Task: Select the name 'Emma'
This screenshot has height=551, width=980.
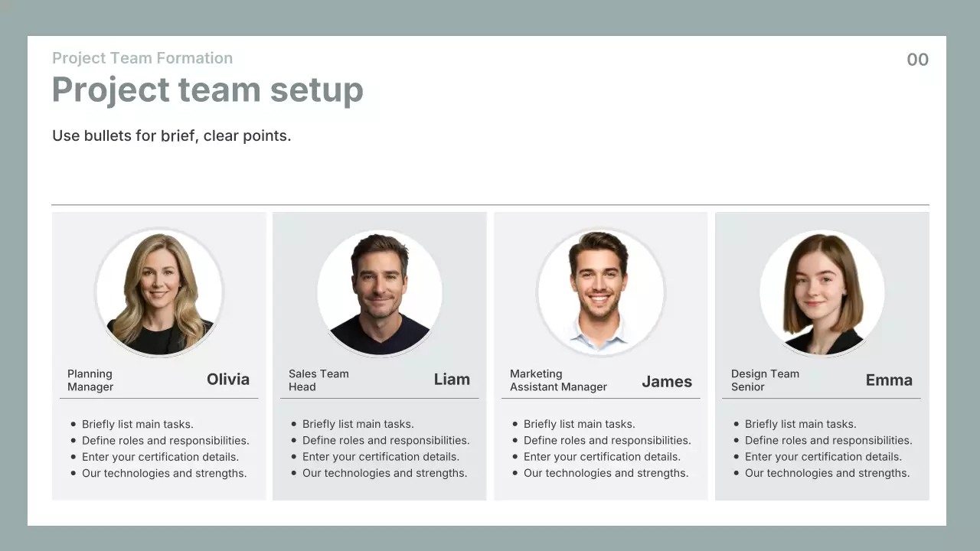Action: point(889,380)
